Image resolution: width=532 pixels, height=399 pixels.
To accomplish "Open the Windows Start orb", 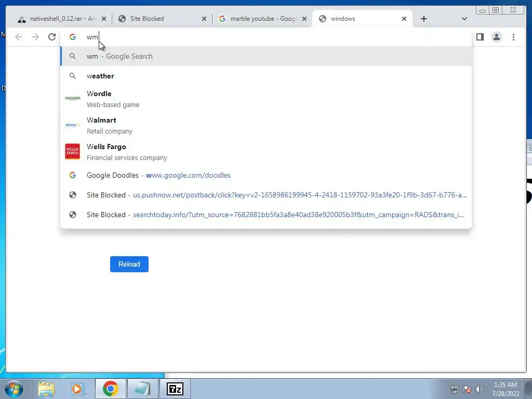I will [14, 389].
